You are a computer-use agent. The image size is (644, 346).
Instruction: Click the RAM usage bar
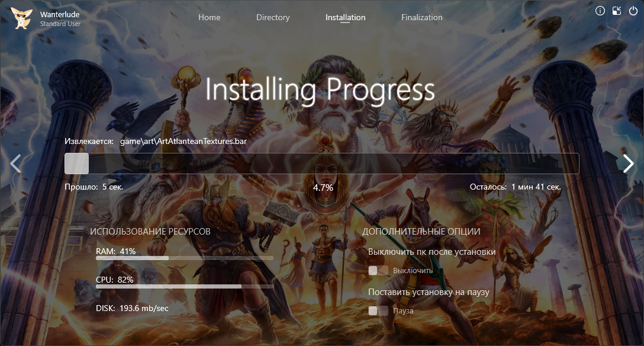(184, 258)
